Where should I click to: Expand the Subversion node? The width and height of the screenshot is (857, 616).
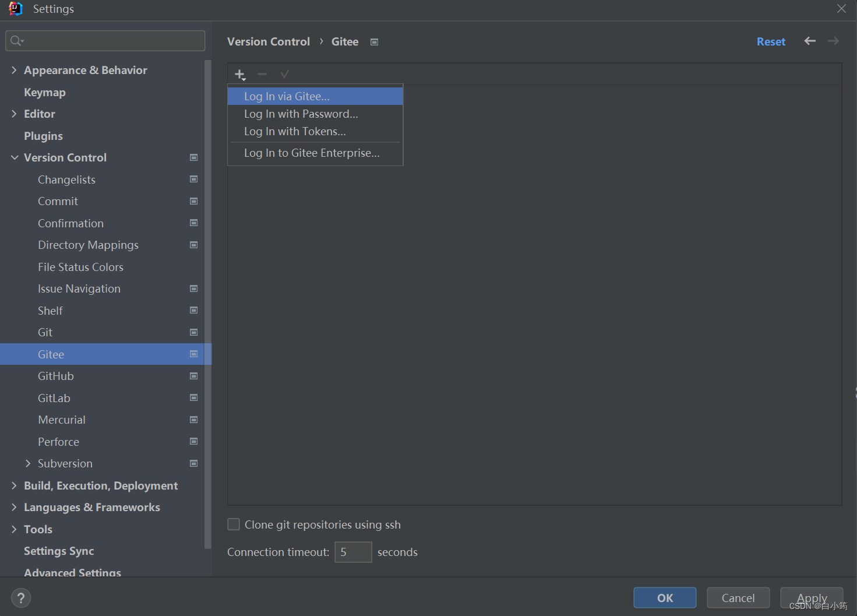tap(28, 463)
